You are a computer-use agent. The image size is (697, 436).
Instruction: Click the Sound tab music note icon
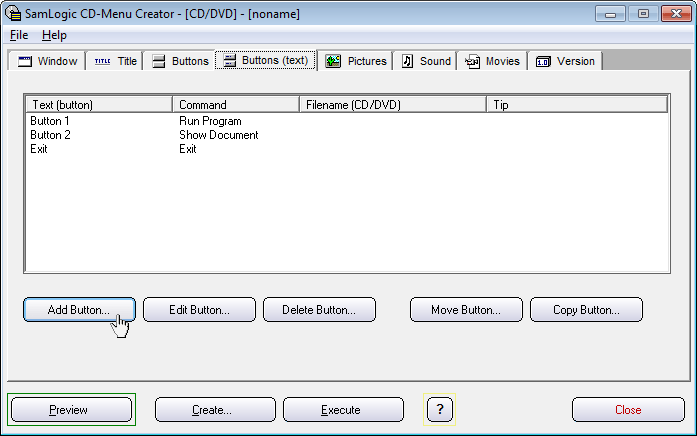(x=407, y=61)
